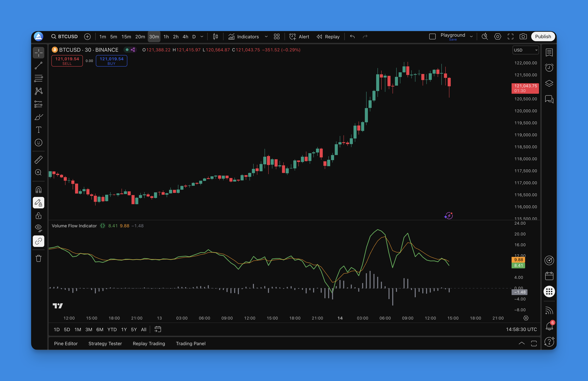
Task: Open the alerts clock panel
Action: pyautogui.click(x=549, y=68)
